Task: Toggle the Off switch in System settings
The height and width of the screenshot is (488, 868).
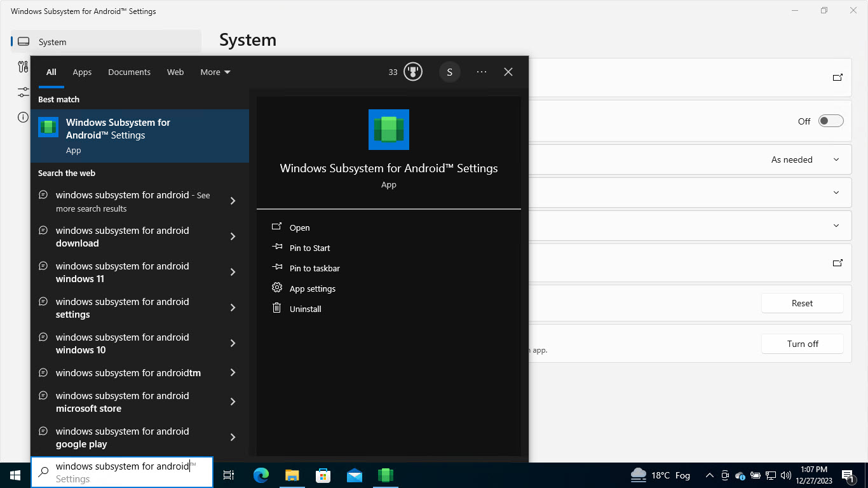Action: (x=831, y=121)
